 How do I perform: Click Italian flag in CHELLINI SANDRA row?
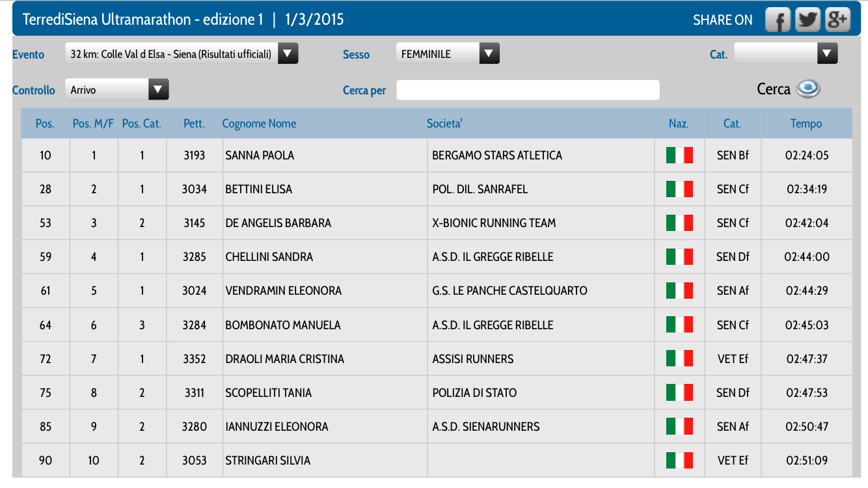point(679,257)
